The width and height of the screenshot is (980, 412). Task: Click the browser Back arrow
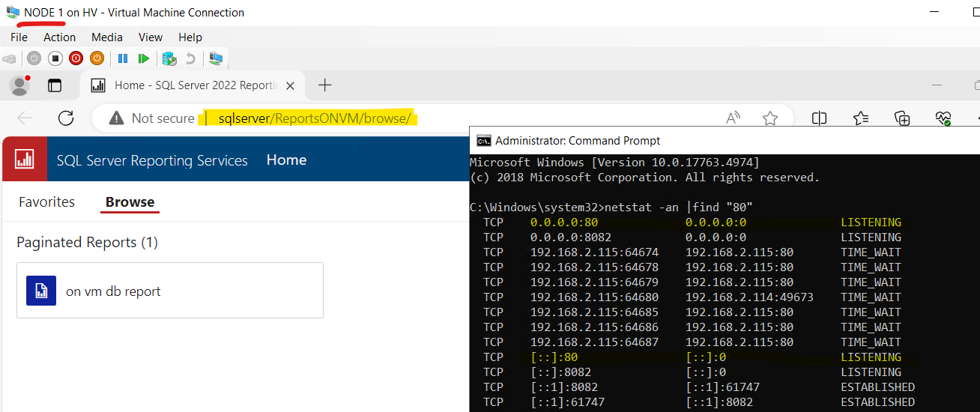click(25, 118)
